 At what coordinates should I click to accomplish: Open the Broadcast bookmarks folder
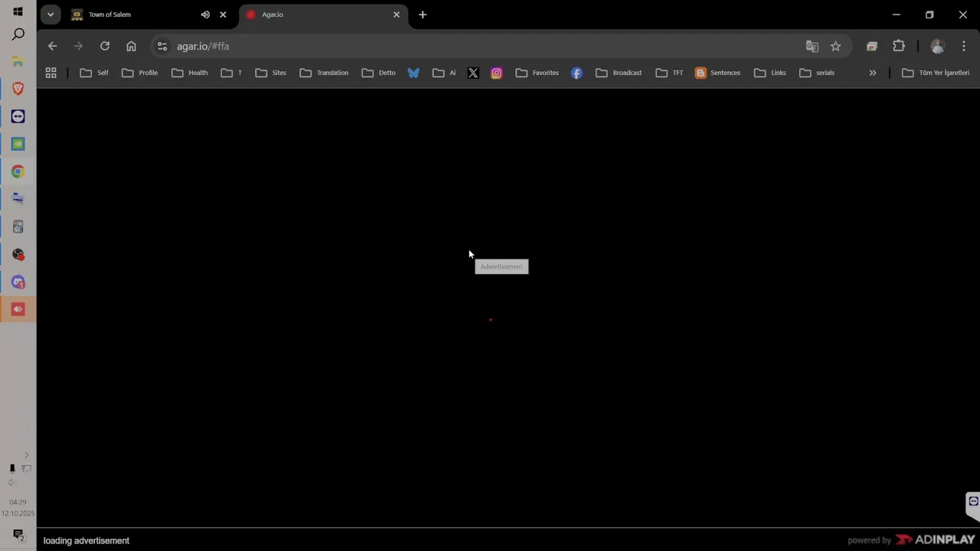tap(619, 73)
